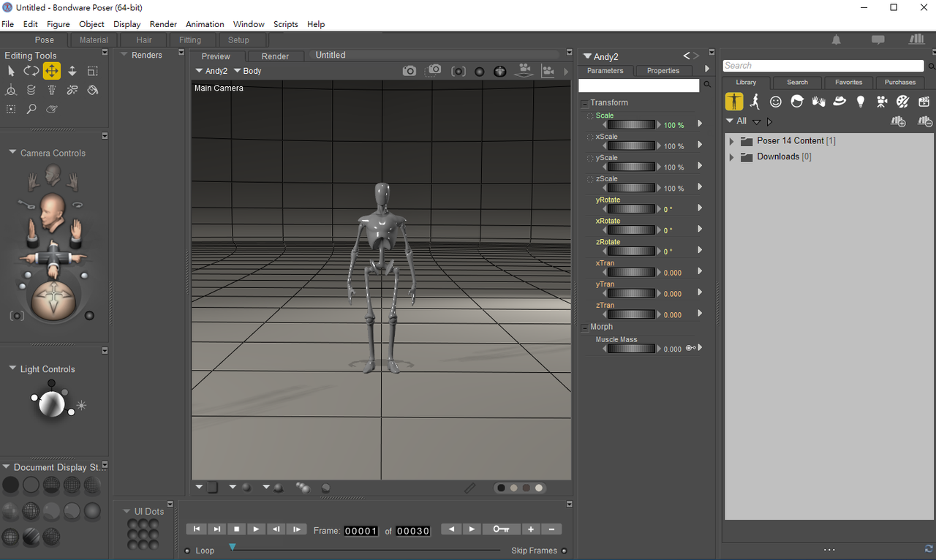
Task: Select the Paint Bucket color tool
Action: [x=92, y=90]
